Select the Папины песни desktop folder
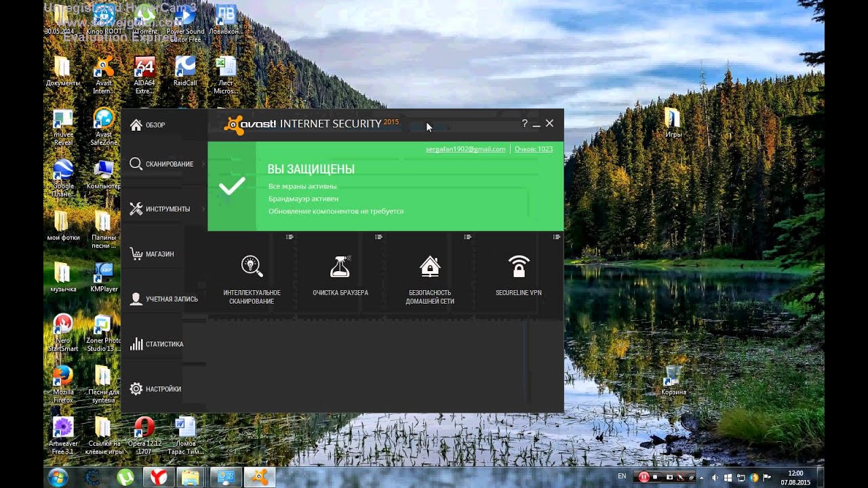 point(103,230)
